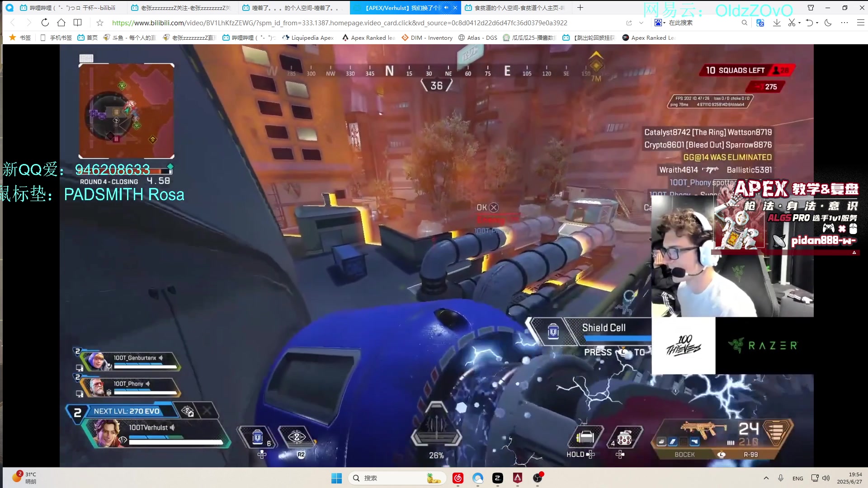The image size is (868, 488).
Task: Click the R-99 weapon slot
Action: point(750,455)
